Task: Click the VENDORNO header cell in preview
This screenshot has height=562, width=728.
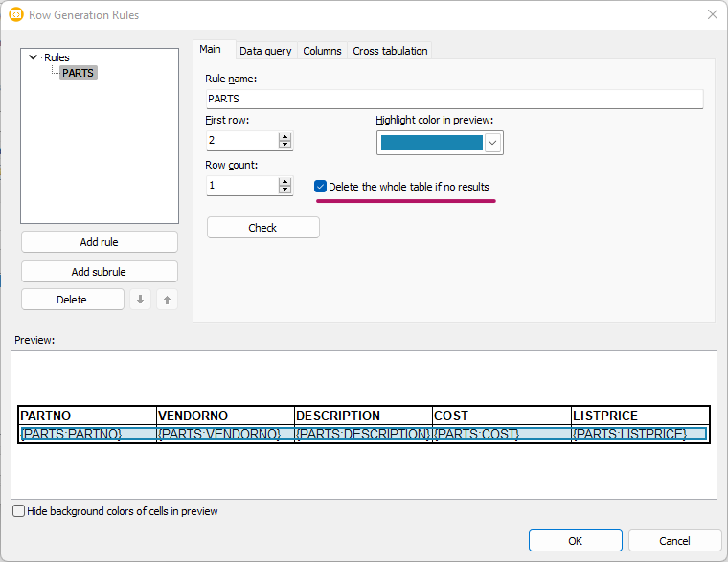Action: coord(226,416)
